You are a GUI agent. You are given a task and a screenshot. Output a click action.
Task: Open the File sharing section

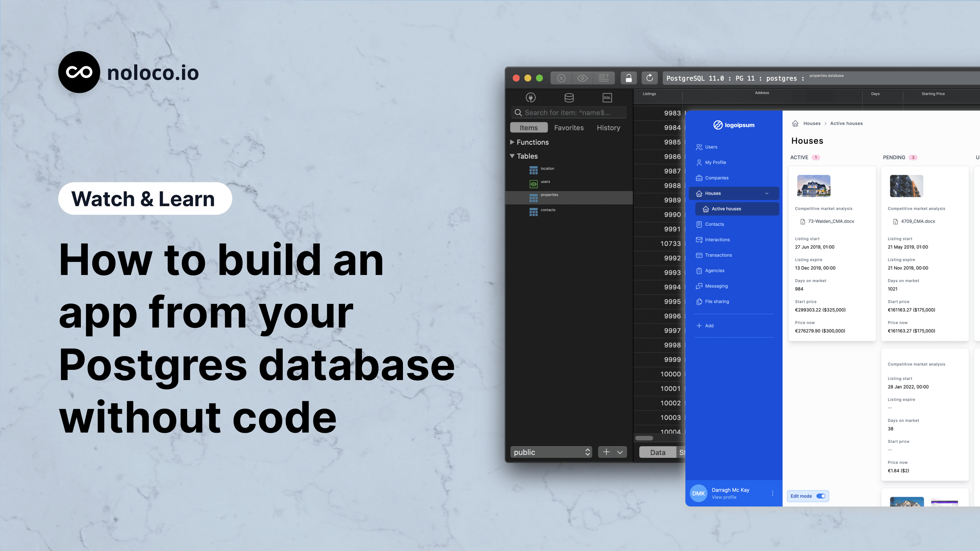[x=717, y=301]
